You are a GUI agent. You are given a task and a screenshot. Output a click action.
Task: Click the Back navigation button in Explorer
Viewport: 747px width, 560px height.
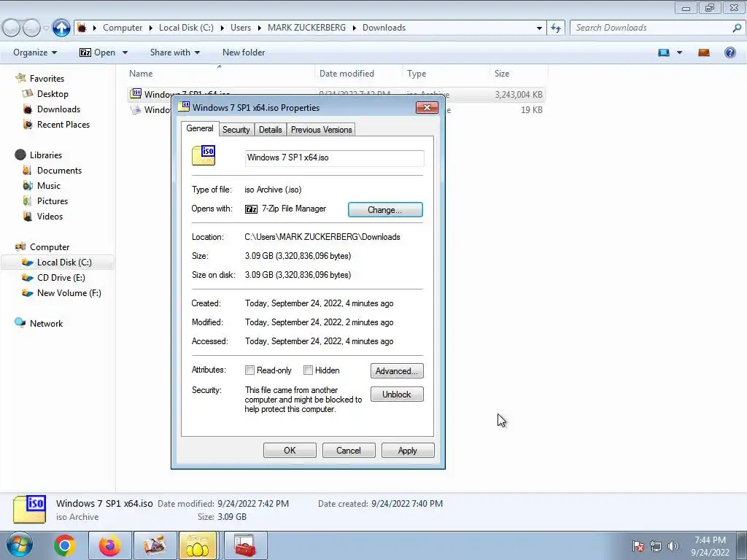point(12,28)
